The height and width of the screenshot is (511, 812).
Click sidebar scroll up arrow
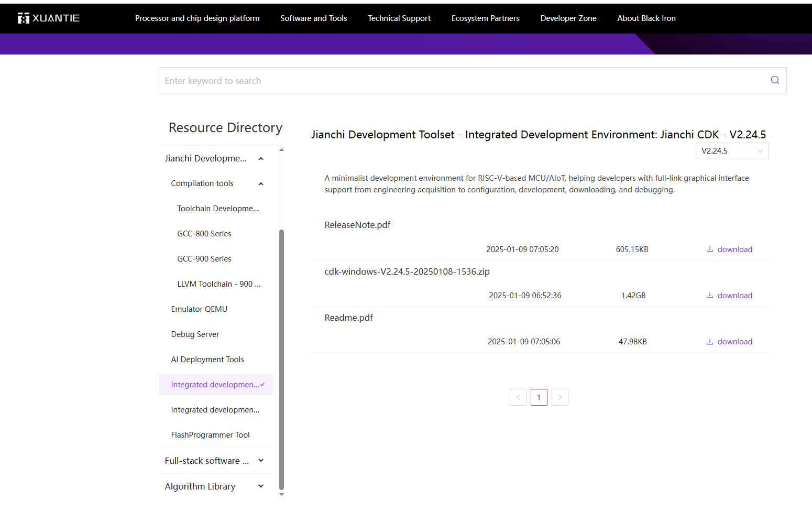(281, 150)
